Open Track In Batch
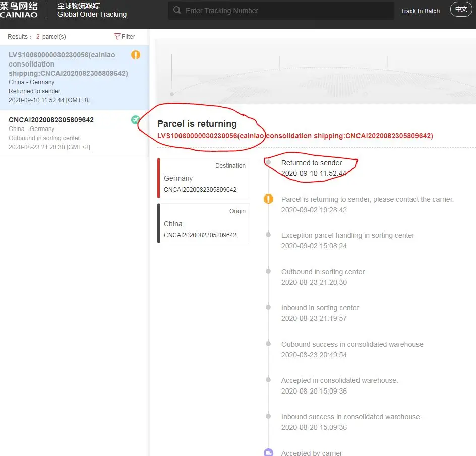476x456 pixels. point(420,11)
